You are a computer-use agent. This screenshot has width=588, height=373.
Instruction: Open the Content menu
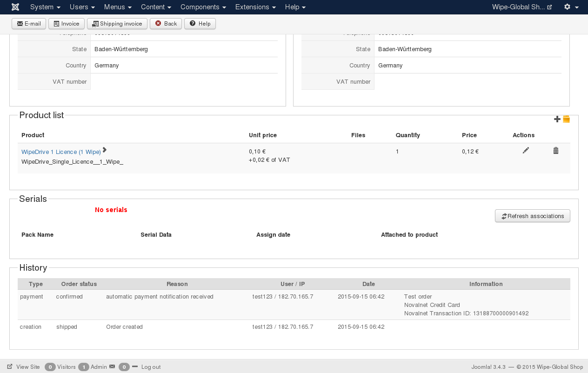[x=156, y=7]
